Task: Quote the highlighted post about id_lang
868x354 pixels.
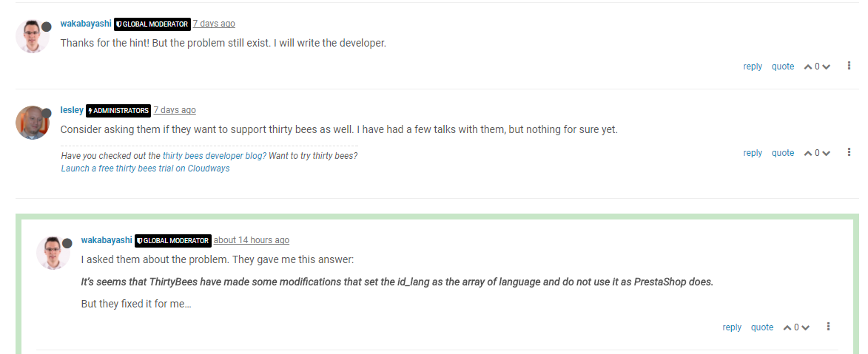Action: (762, 327)
